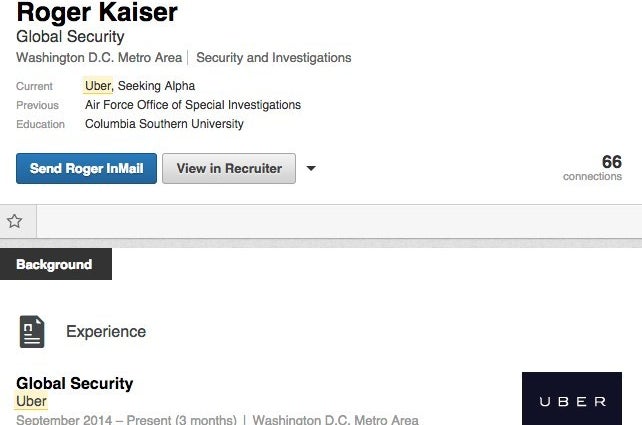Open Global Security job title under Experience
Screen dimensions: 642x425
click(x=74, y=383)
